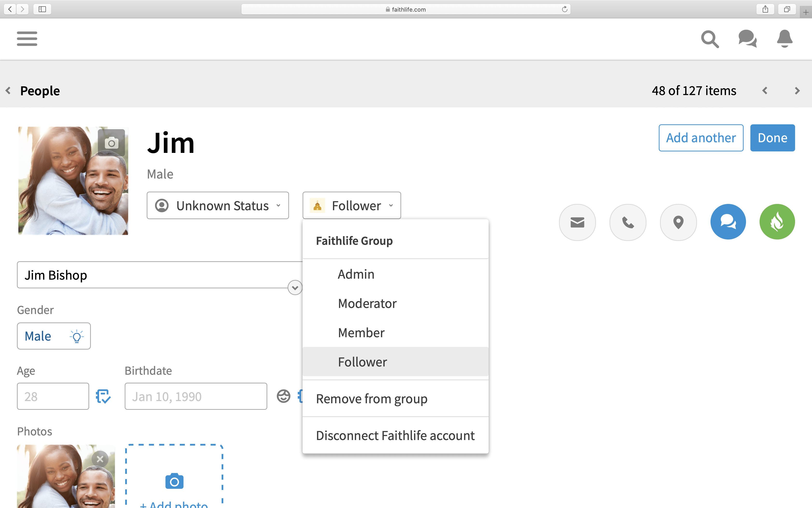The height and width of the screenshot is (508, 812).
Task: Go to previous person item arrow
Action: coord(765,91)
